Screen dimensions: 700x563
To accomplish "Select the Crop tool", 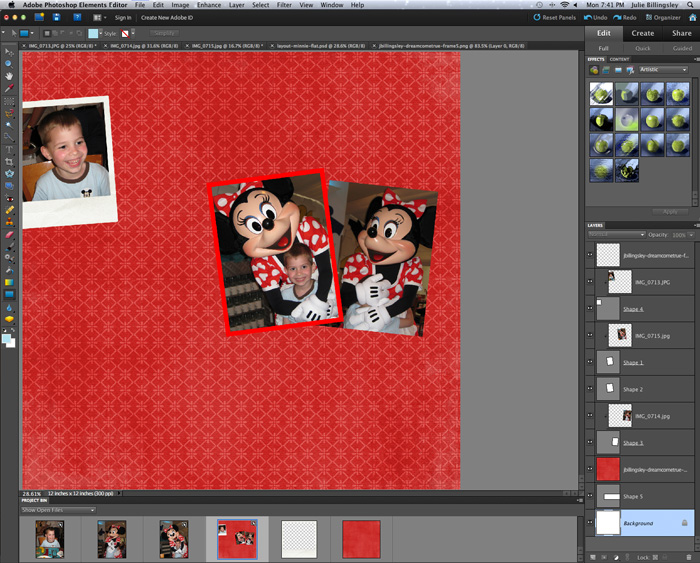I will (9, 162).
